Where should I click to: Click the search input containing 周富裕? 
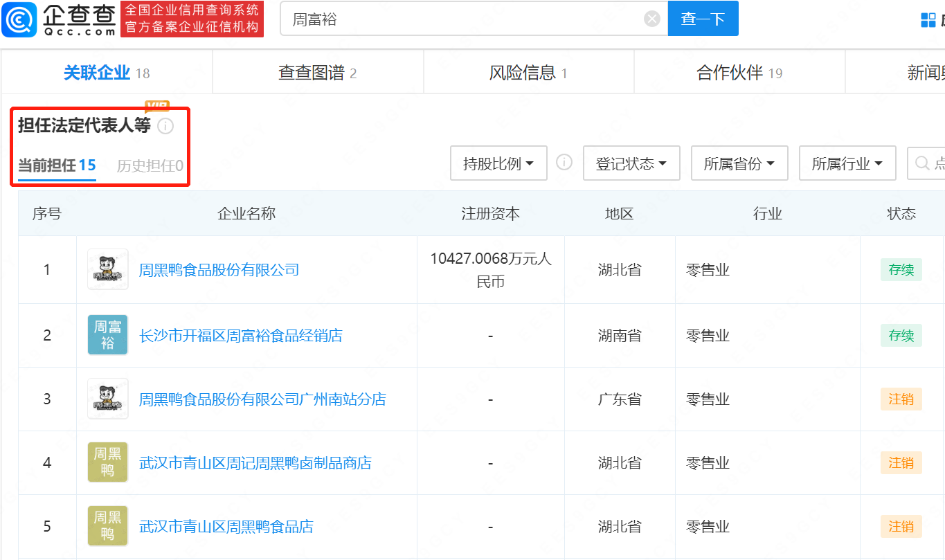464,19
